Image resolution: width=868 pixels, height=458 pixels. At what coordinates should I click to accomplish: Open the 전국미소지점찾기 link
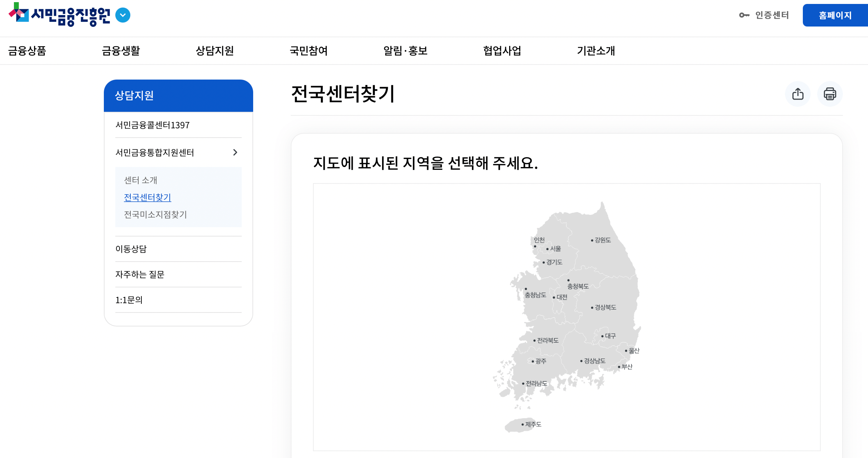pos(155,215)
